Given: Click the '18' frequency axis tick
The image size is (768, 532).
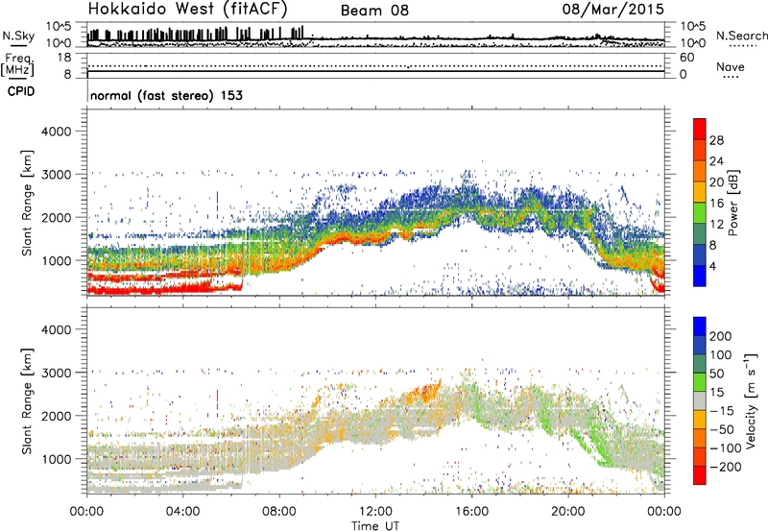Looking at the screenshot, I should click(64, 58).
